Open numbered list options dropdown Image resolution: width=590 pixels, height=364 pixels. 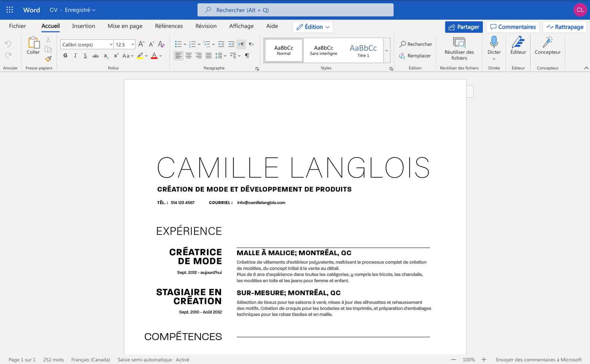199,44
